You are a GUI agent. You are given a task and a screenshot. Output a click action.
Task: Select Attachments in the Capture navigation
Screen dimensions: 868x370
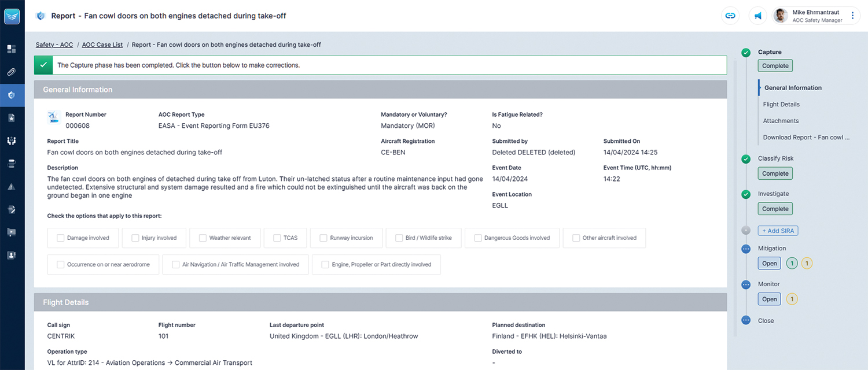(781, 121)
